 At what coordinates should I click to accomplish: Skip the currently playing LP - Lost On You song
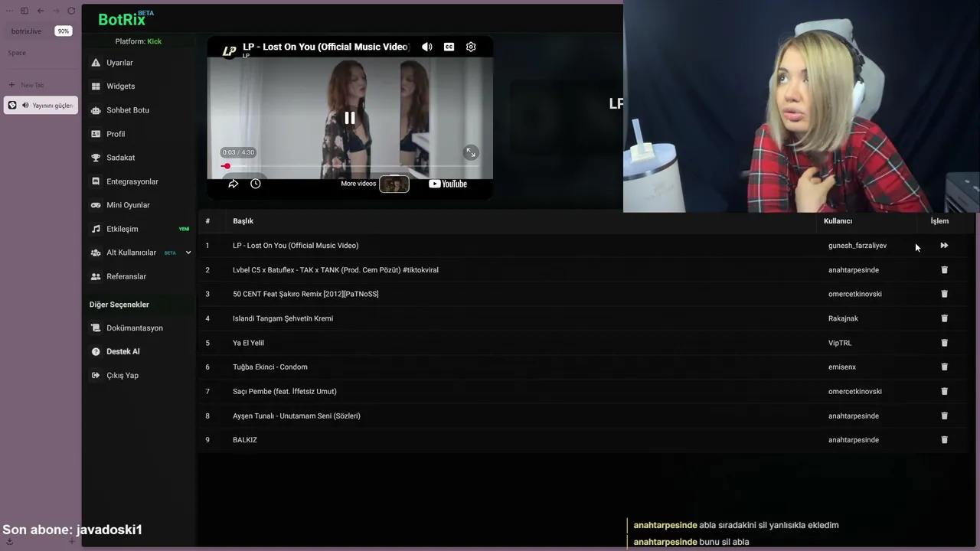point(944,246)
